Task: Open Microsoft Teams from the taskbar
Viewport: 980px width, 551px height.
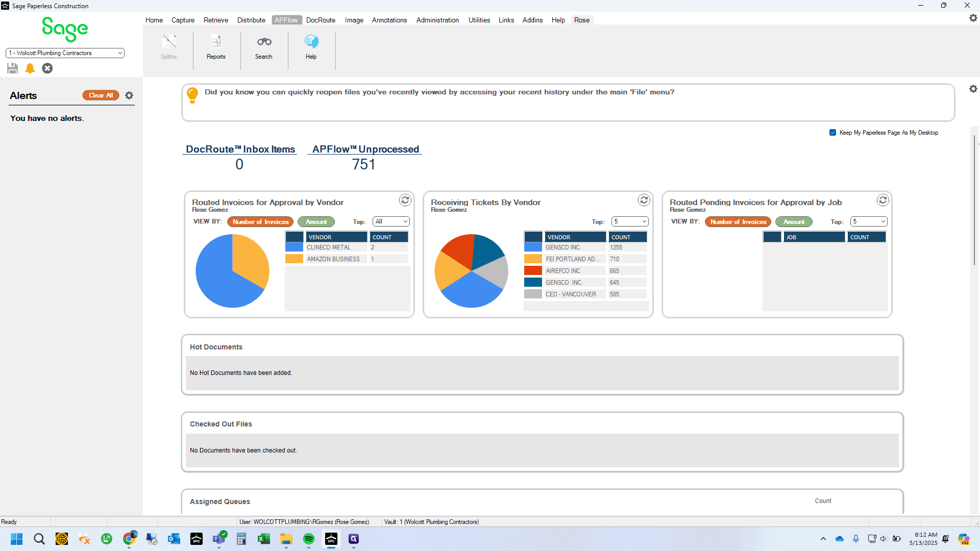Action: tap(219, 539)
